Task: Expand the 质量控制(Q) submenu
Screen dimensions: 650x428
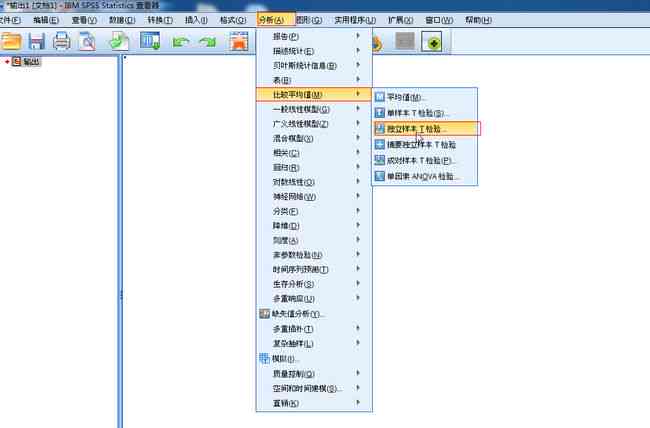Action: 314,374
